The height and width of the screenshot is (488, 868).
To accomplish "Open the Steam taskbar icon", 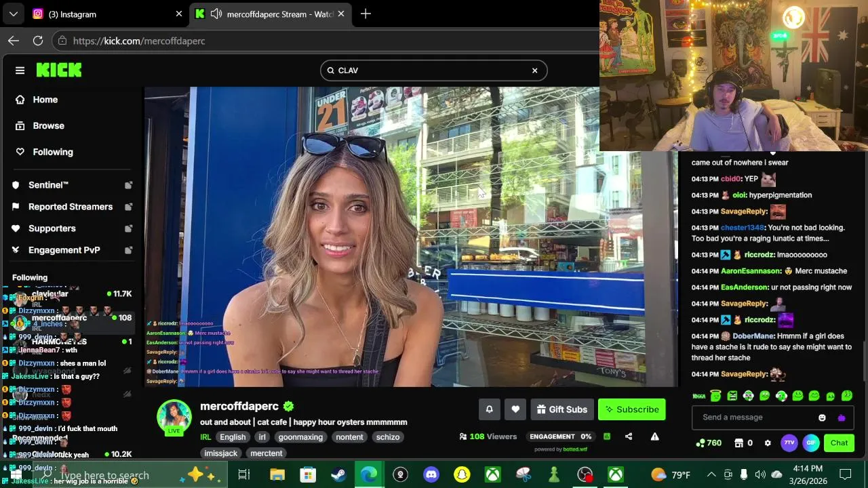I will tap(338, 474).
